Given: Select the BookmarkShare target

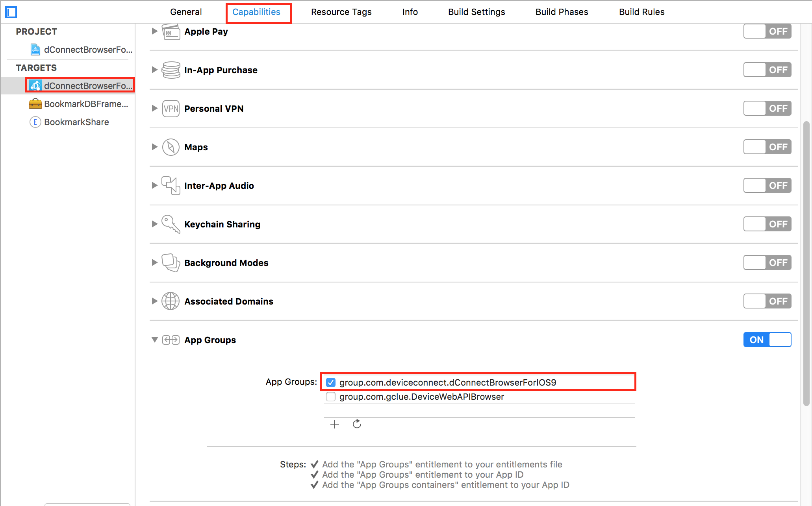Looking at the screenshot, I should coord(76,122).
